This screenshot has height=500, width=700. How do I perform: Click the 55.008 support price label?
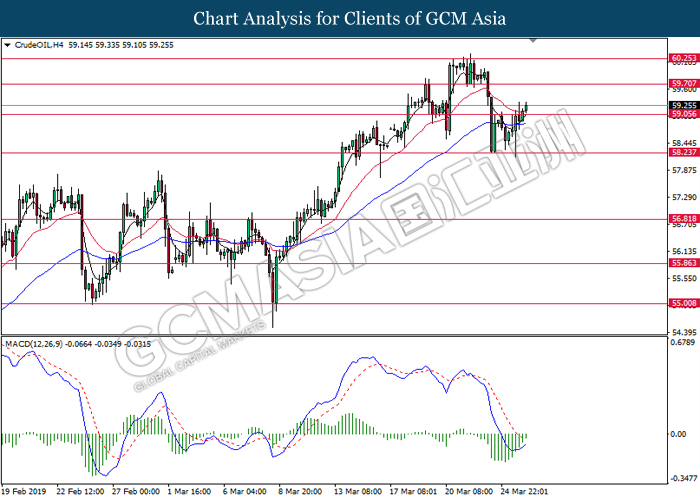[x=684, y=303]
